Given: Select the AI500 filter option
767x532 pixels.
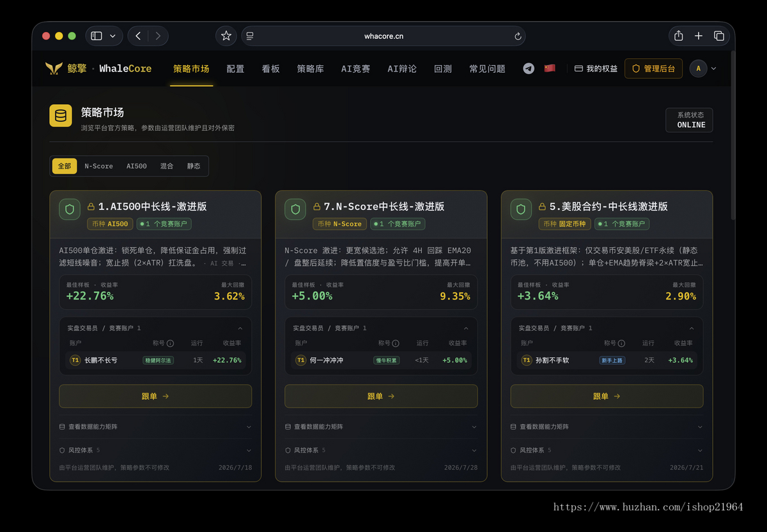Looking at the screenshot, I should [x=136, y=166].
